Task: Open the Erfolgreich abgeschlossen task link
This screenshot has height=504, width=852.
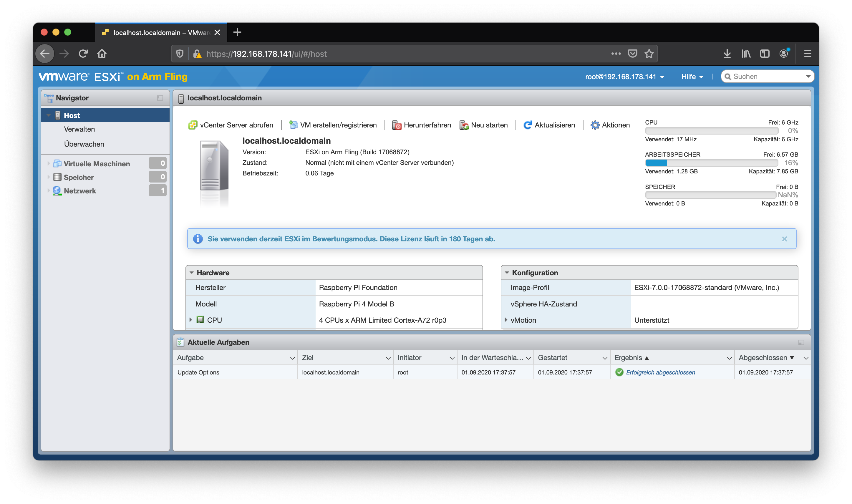Action: 661,372
